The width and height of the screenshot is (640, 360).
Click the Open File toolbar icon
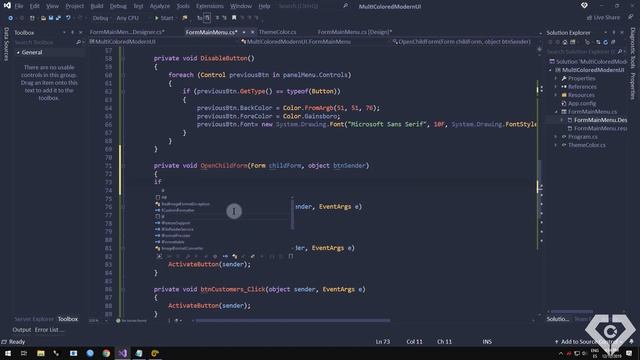coord(43,18)
